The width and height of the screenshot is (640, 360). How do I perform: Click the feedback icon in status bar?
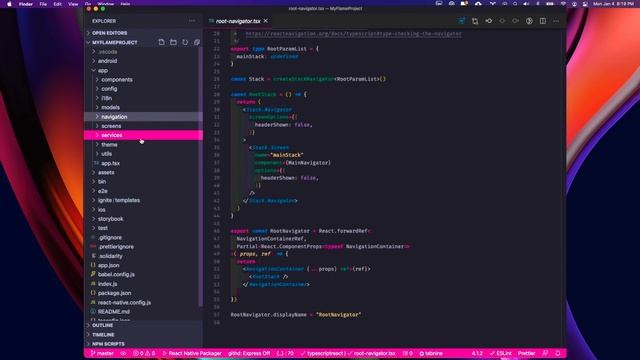coord(545,353)
